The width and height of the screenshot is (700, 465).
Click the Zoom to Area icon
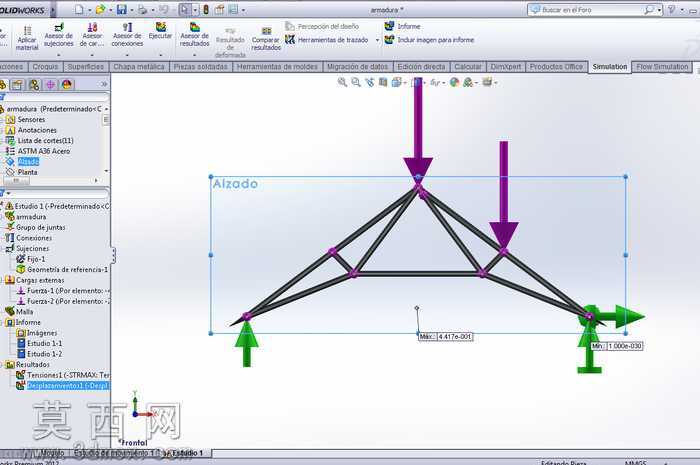point(356,82)
